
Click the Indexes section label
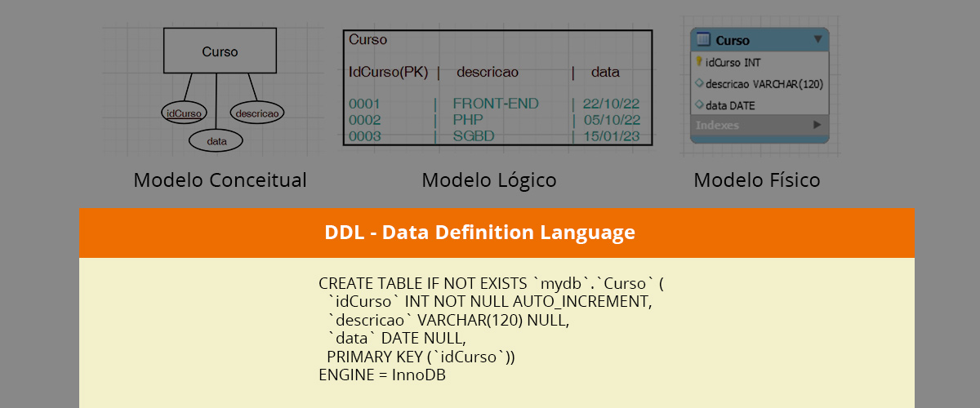pyautogui.click(x=717, y=125)
